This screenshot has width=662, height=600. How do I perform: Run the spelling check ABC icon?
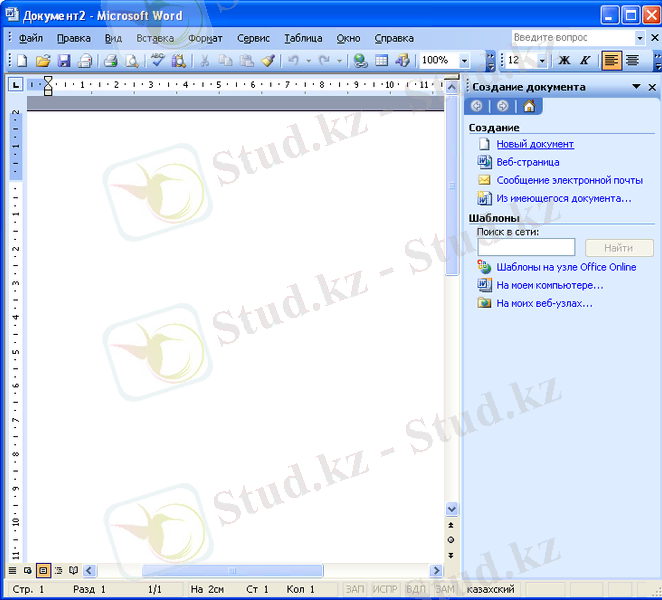click(157, 61)
